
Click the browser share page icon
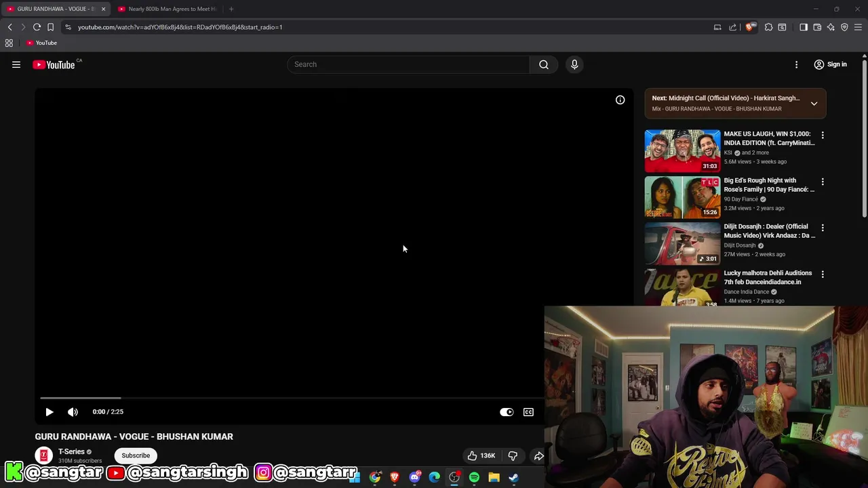click(732, 27)
